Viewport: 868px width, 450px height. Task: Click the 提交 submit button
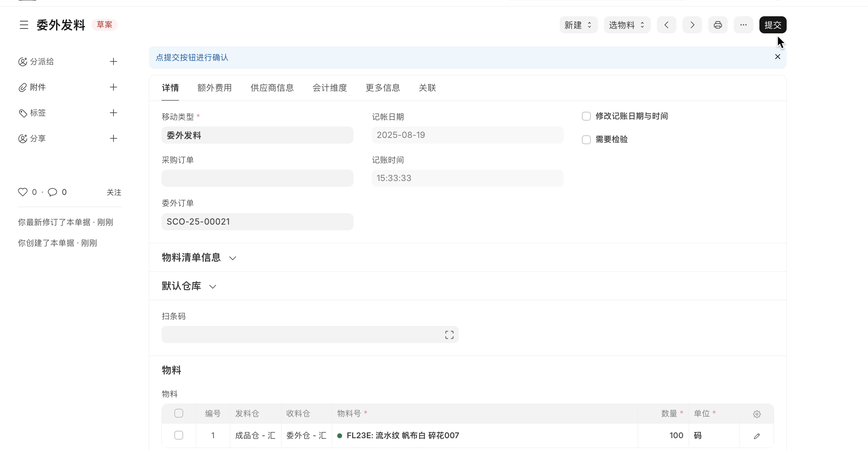(x=772, y=25)
